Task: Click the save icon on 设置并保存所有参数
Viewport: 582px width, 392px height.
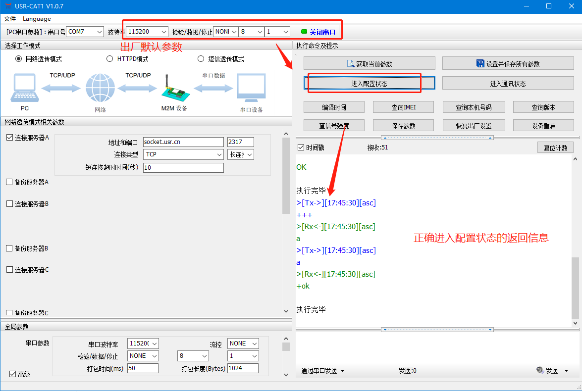Action: [x=480, y=64]
